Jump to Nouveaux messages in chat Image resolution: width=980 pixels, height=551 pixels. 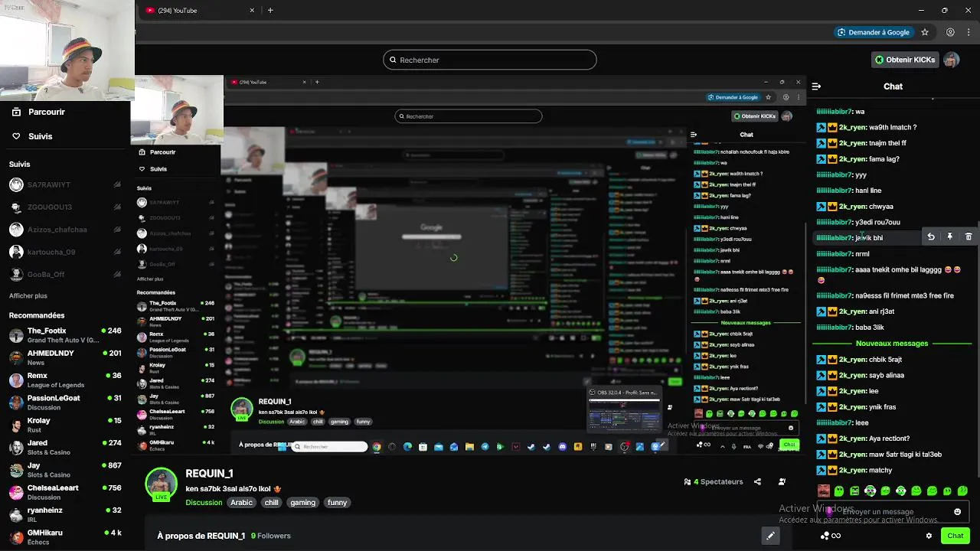click(x=892, y=344)
